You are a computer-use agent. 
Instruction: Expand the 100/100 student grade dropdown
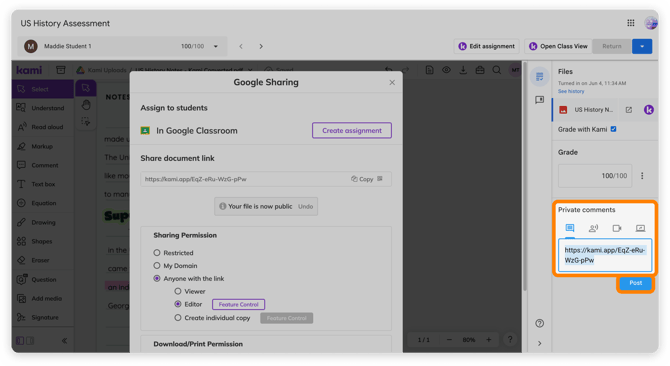click(216, 47)
